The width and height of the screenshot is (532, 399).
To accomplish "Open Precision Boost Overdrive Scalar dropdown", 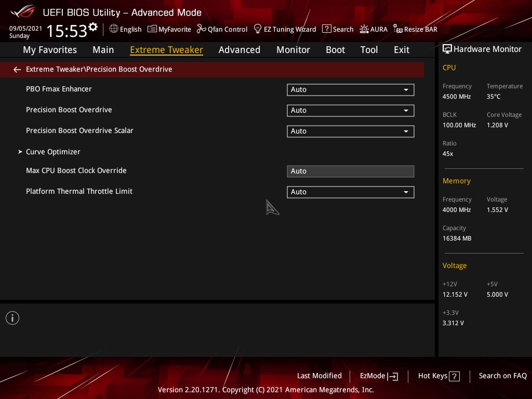I will click(351, 131).
